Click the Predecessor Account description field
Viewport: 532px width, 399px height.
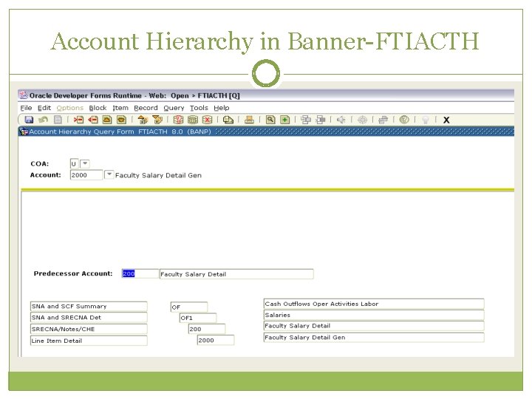coord(236,274)
